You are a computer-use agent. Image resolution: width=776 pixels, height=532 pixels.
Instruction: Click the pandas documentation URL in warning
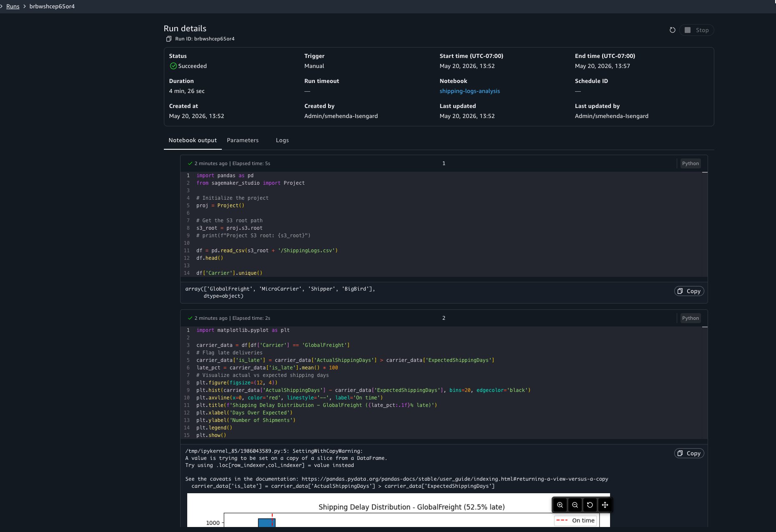(x=455, y=479)
